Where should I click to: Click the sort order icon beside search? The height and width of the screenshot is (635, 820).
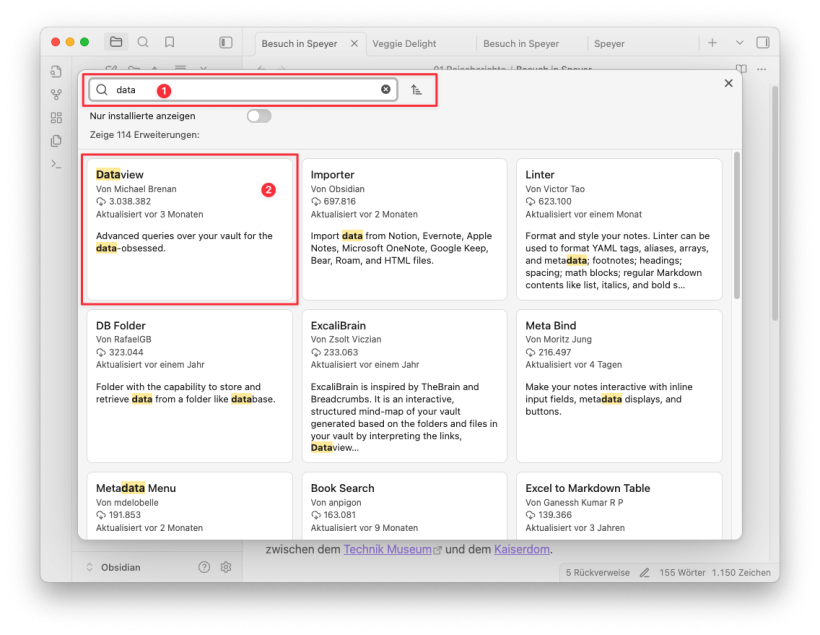(x=417, y=90)
